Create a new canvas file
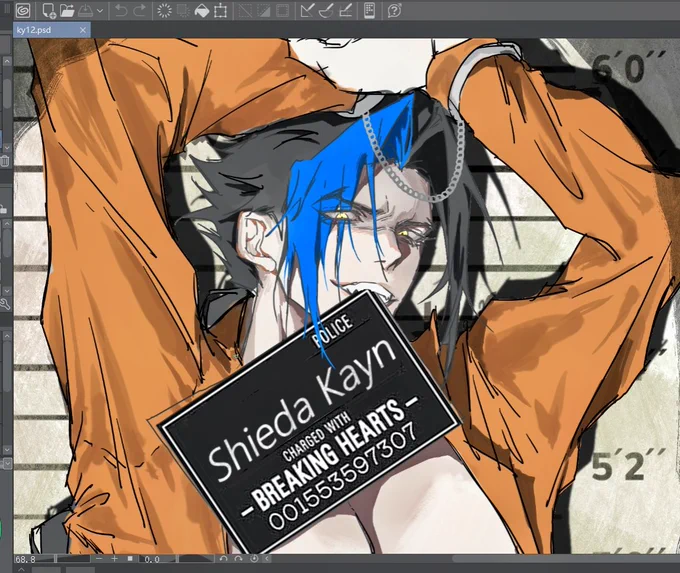 (x=49, y=10)
